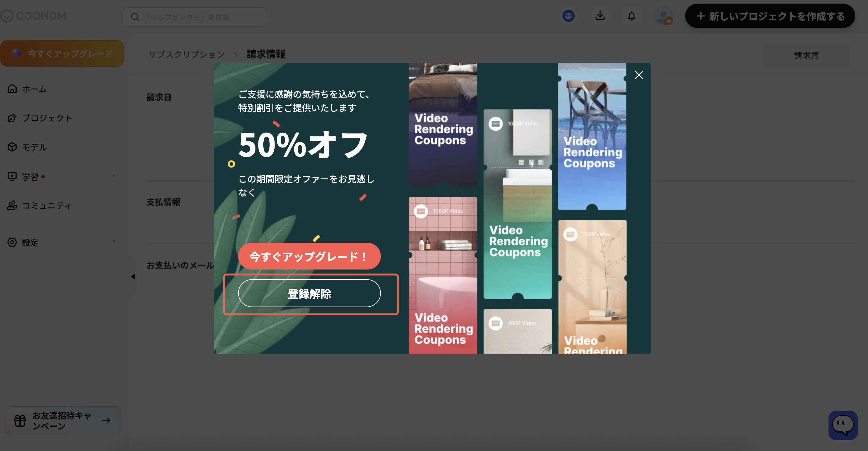Open the team members icon
This screenshot has height=451, width=868.
pos(569,16)
